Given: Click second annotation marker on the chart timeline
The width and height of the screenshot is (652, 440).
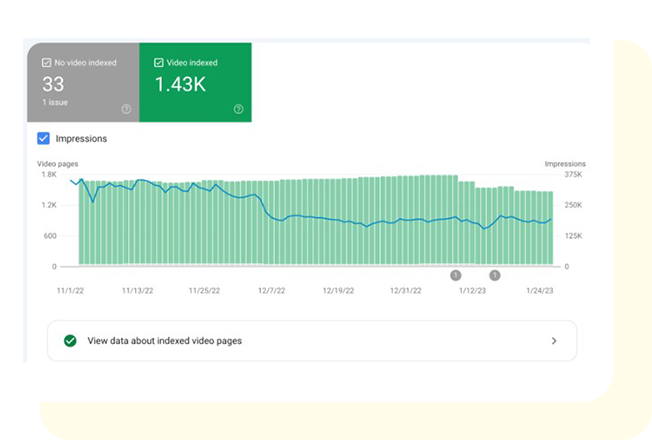Looking at the screenshot, I should [494, 275].
